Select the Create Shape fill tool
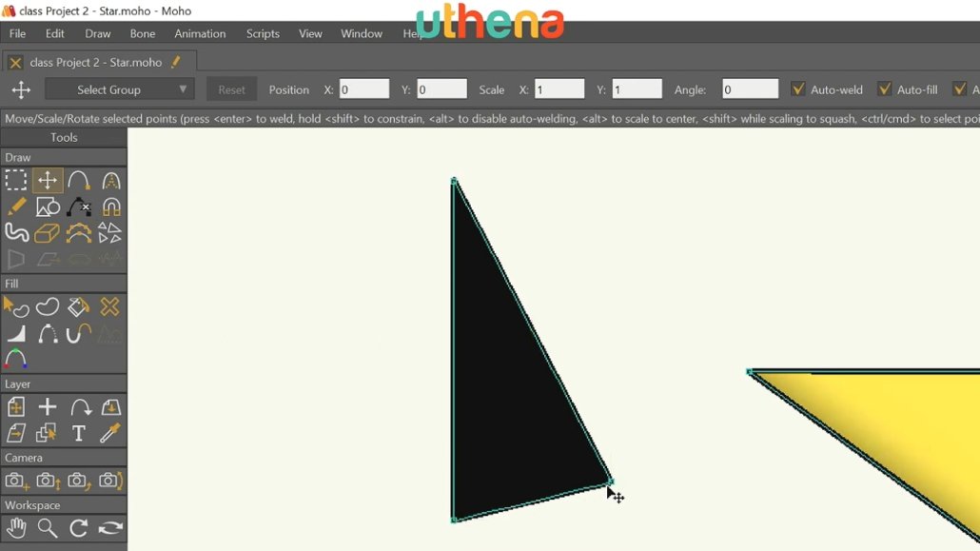Image resolution: width=980 pixels, height=551 pixels. [x=48, y=307]
